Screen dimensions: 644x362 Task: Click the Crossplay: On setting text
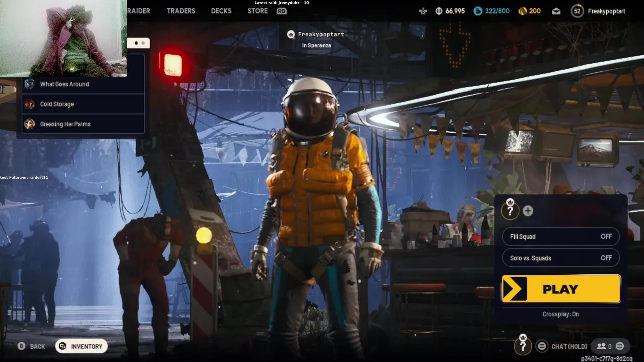560,314
